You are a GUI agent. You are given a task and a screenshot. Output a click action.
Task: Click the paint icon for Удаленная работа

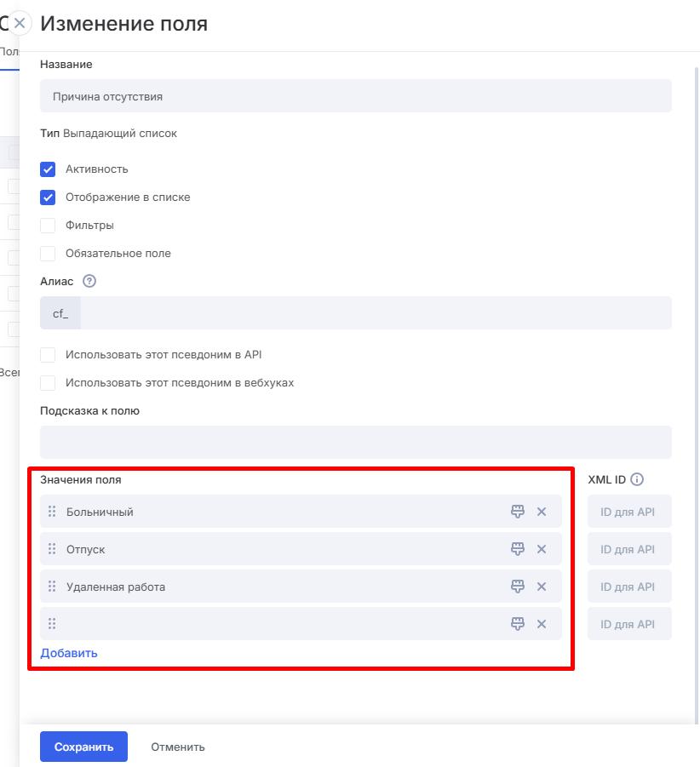[x=517, y=587]
